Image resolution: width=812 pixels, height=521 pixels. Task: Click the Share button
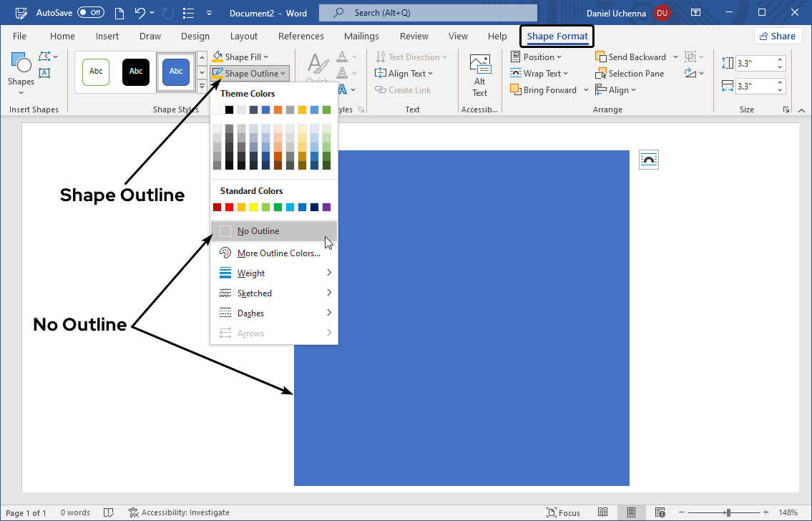pyautogui.click(x=777, y=36)
